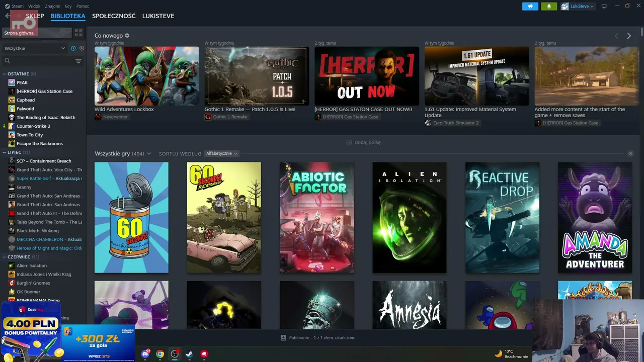Screen dimensions: 644x362
Task: Open the Alfabetycznie sort dropdown
Action: coord(221,153)
